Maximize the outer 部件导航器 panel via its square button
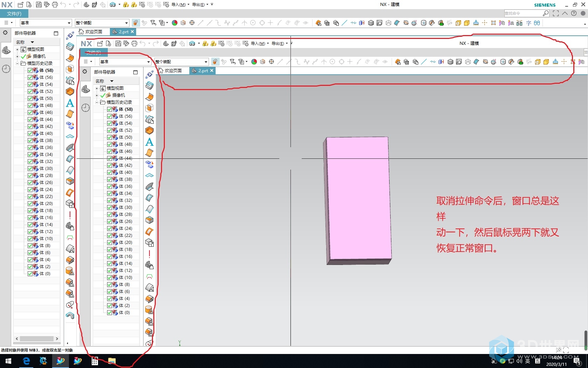 [56, 33]
